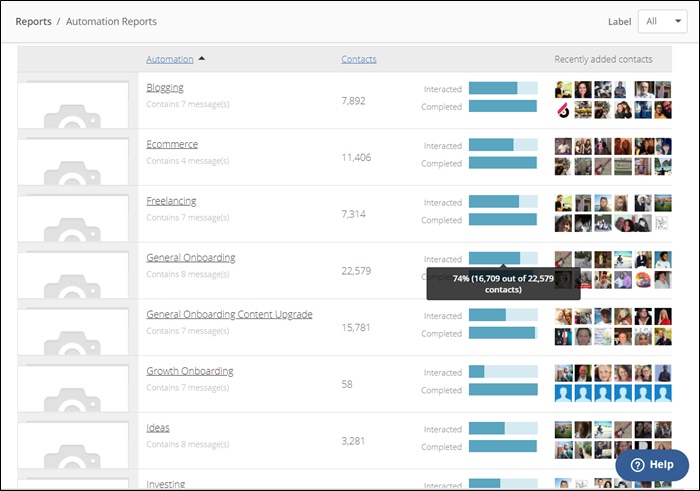Image resolution: width=700 pixels, height=491 pixels.
Task: Click the first contact avatar in Ecommerce row
Action: tap(563, 146)
